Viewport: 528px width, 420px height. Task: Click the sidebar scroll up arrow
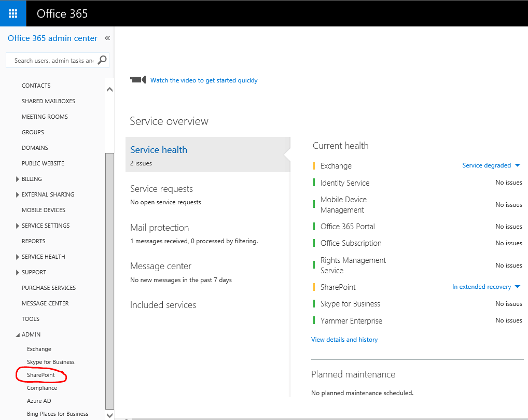click(109, 90)
